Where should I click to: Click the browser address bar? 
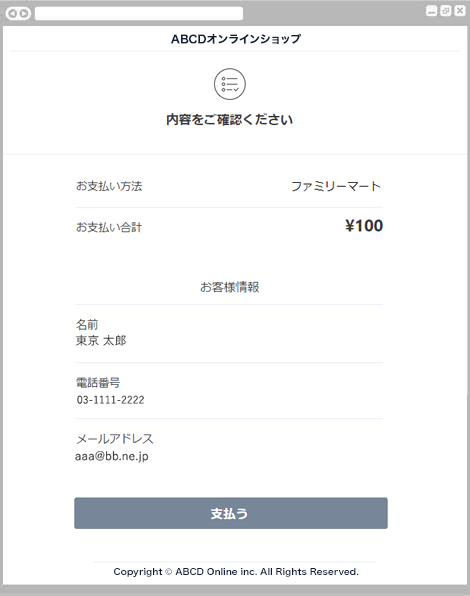click(139, 13)
